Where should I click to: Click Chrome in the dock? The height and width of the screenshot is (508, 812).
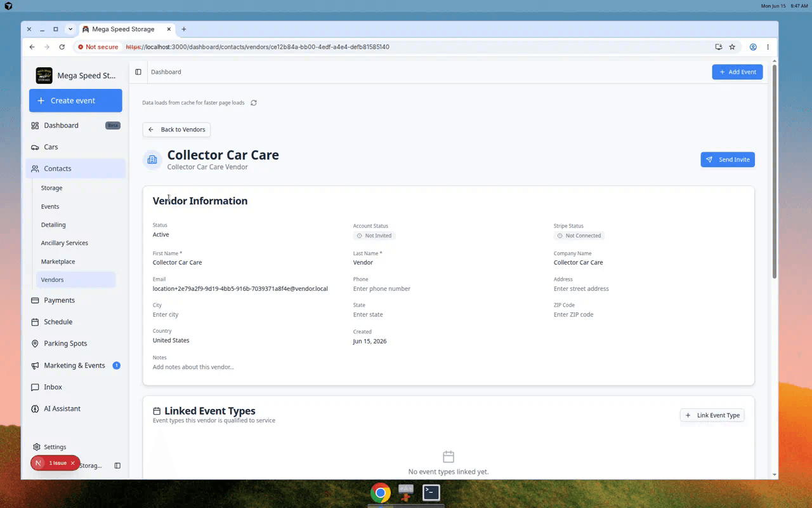click(x=381, y=493)
